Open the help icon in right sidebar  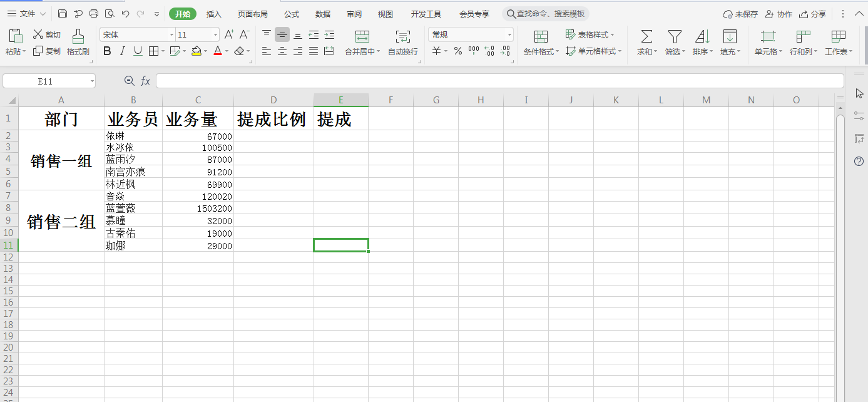[x=859, y=161]
